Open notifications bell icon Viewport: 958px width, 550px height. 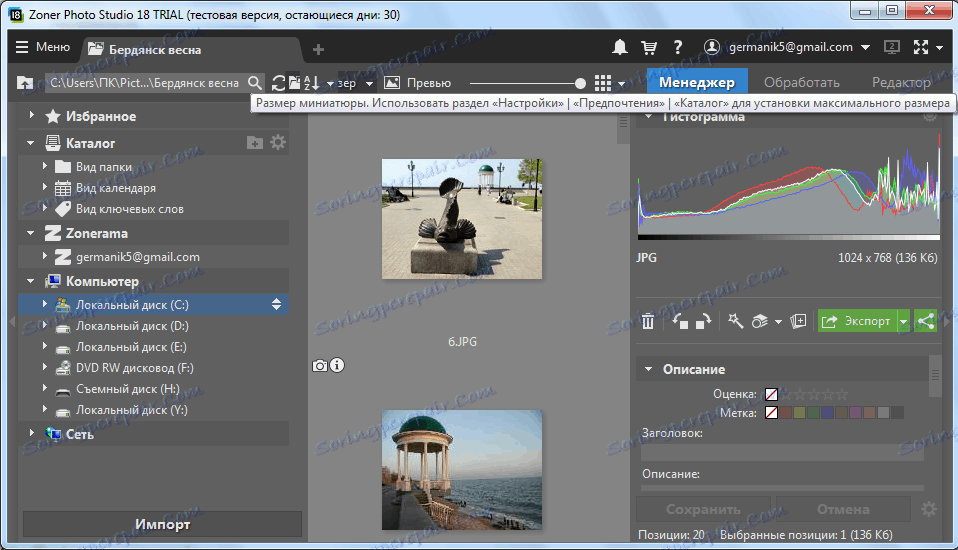coord(620,47)
